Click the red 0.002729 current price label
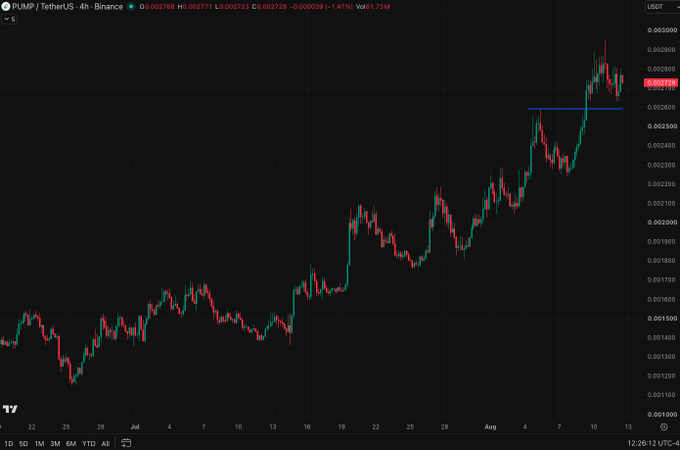The height and width of the screenshot is (450, 680). point(661,82)
